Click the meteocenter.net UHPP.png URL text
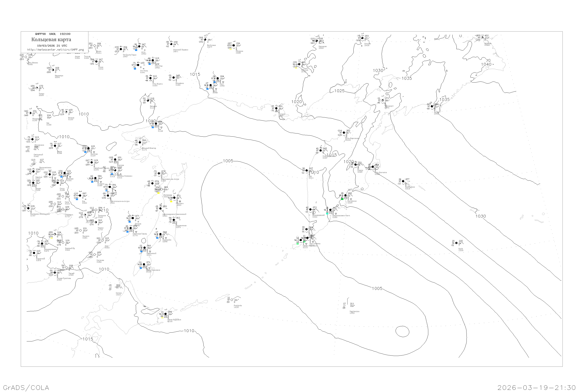 pyautogui.click(x=55, y=50)
